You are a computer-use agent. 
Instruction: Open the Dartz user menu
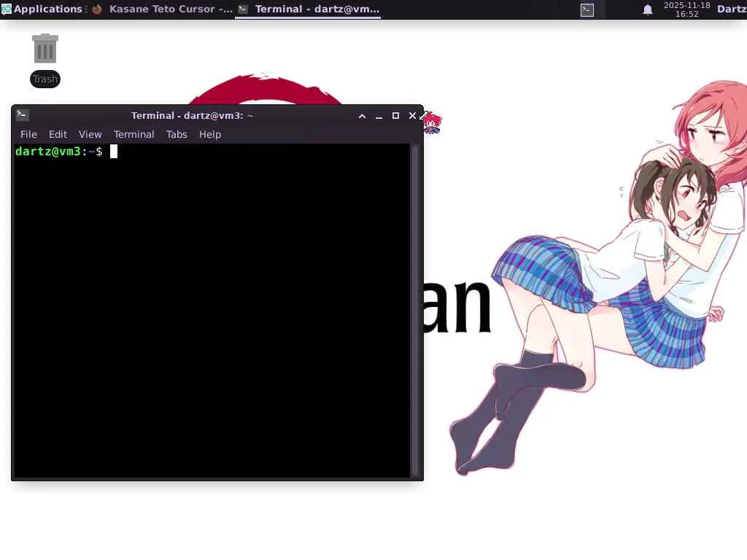pos(732,9)
